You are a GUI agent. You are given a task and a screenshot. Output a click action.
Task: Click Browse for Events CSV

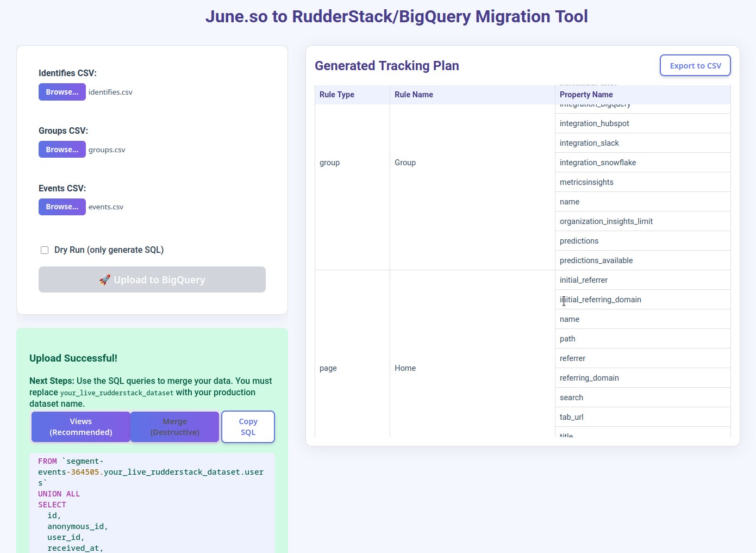tap(62, 207)
